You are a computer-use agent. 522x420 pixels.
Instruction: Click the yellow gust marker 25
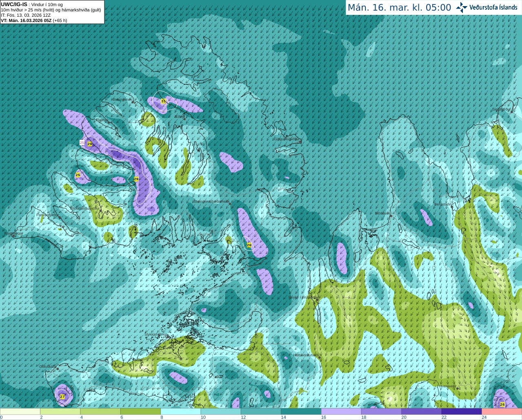tap(78, 175)
